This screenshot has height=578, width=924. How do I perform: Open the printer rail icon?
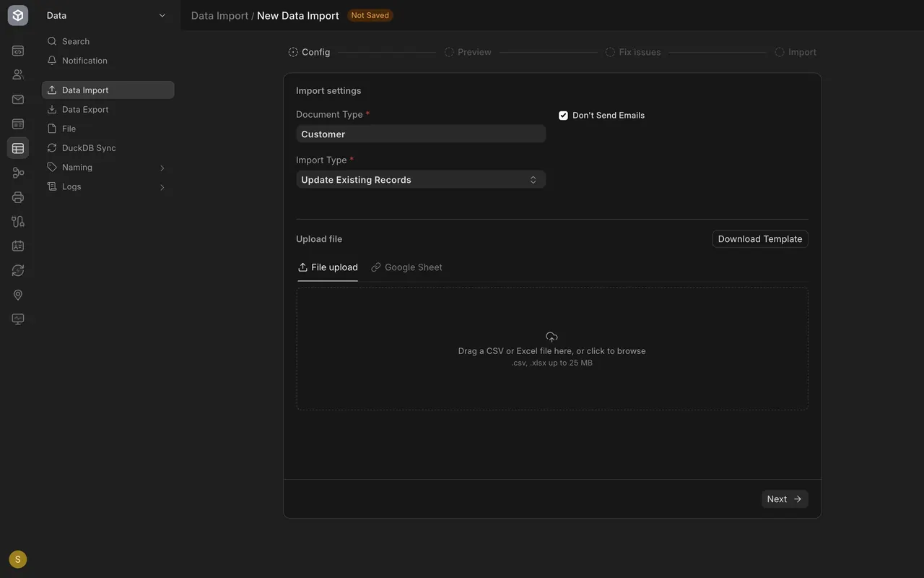18,197
